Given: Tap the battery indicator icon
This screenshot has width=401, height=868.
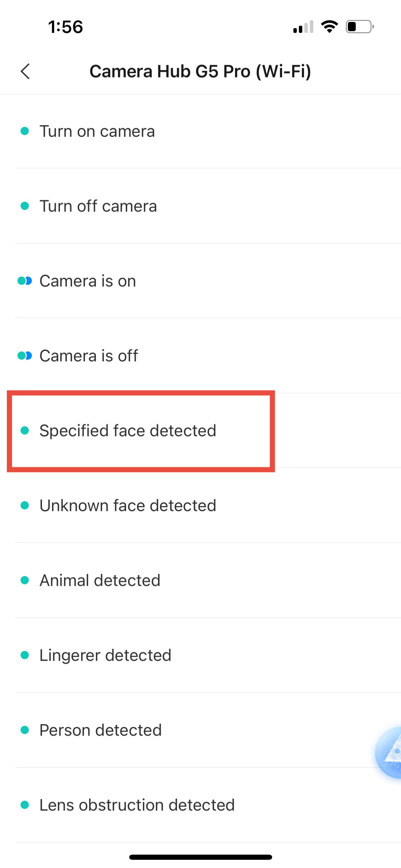Looking at the screenshot, I should pyautogui.click(x=359, y=27).
